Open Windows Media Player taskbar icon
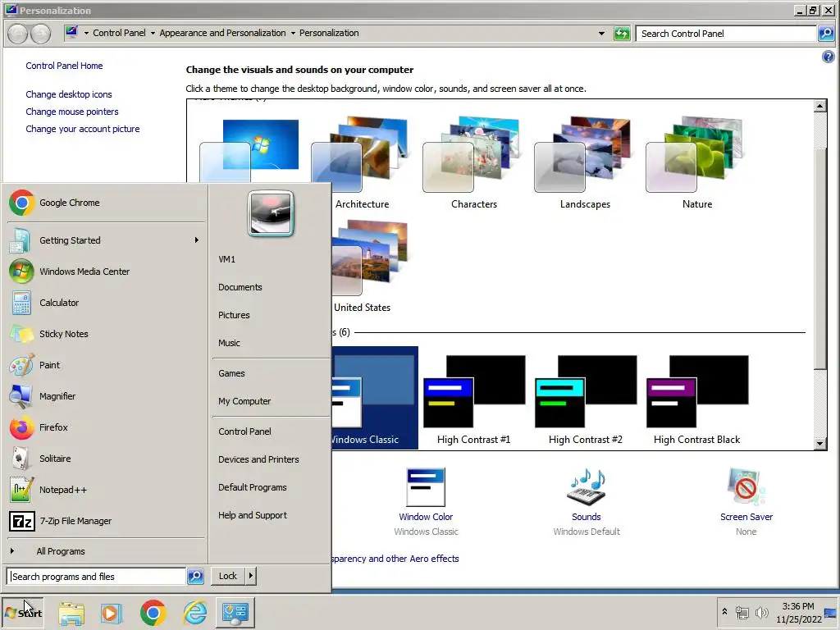The width and height of the screenshot is (840, 630). pos(112,613)
